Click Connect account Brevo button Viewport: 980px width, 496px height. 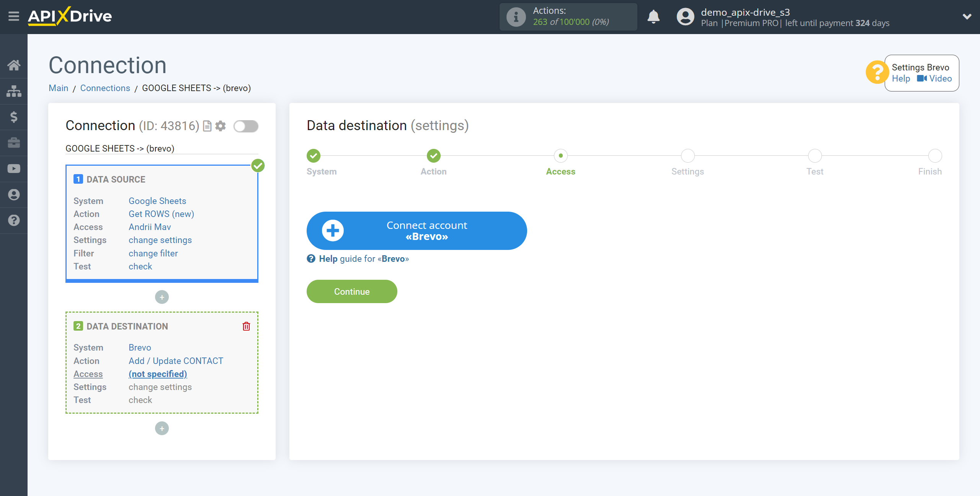[417, 230]
